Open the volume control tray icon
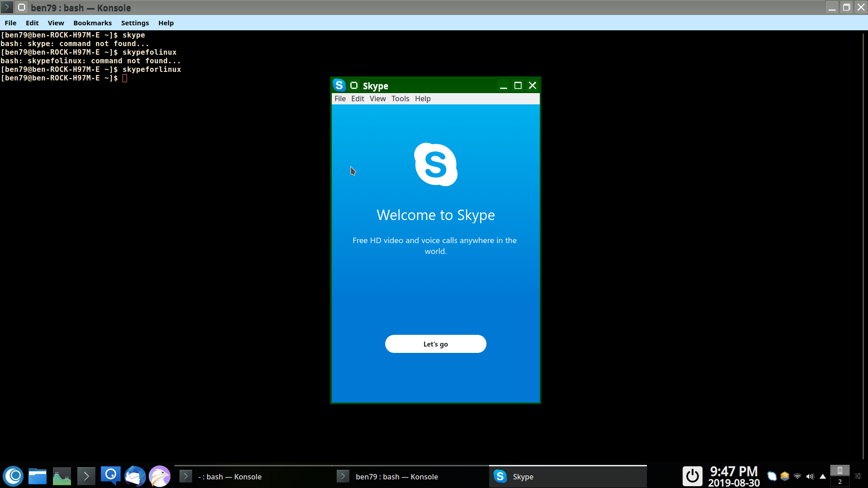 pos(810,476)
